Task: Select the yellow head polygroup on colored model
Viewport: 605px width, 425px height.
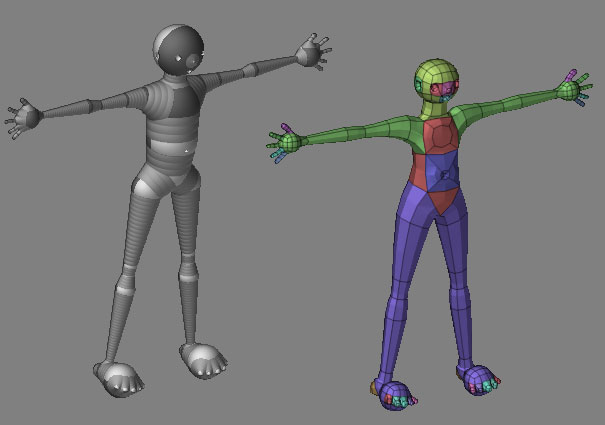Action: click(x=436, y=80)
